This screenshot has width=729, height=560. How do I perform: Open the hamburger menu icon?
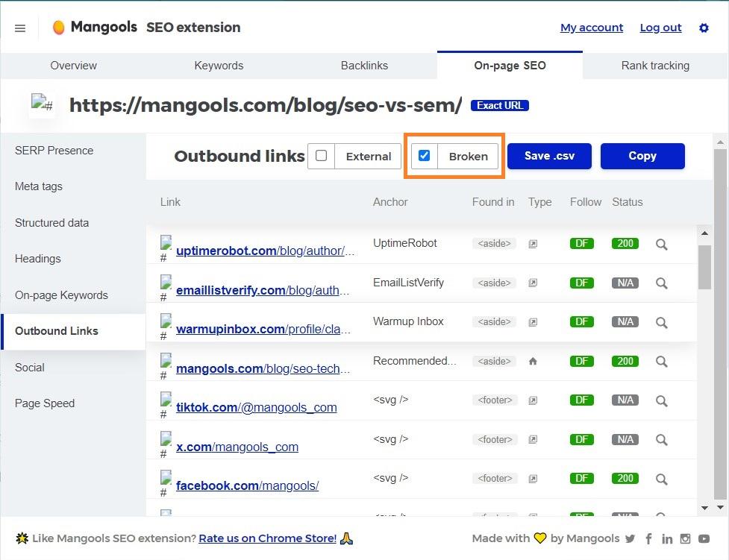click(20, 28)
